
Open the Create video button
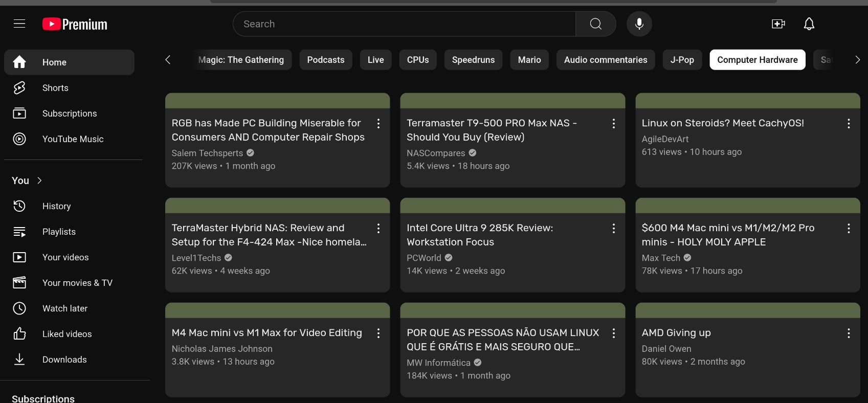[x=778, y=24]
